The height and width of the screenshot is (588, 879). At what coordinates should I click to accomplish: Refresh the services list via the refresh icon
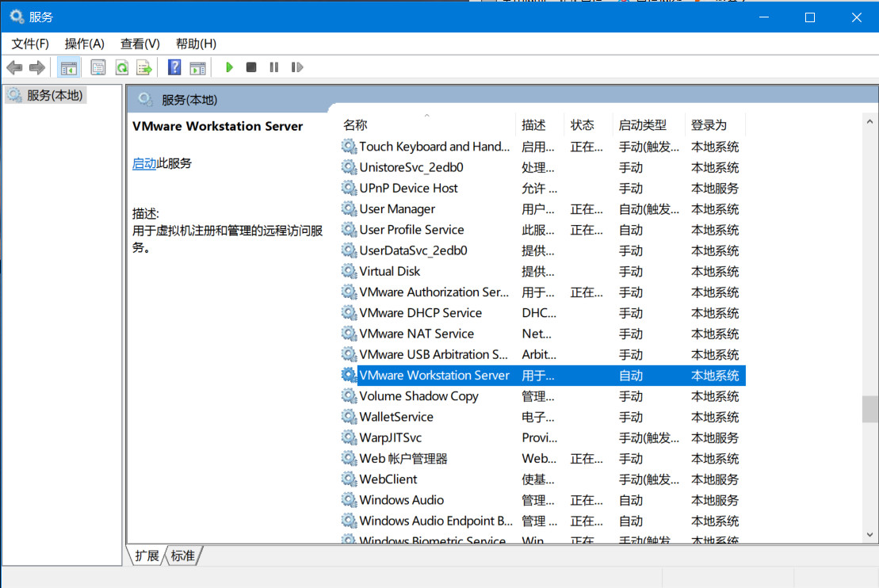pyautogui.click(x=120, y=67)
